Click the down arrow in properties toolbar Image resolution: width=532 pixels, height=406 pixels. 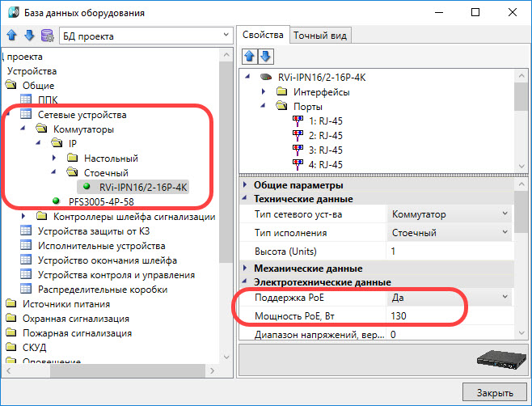(x=266, y=57)
